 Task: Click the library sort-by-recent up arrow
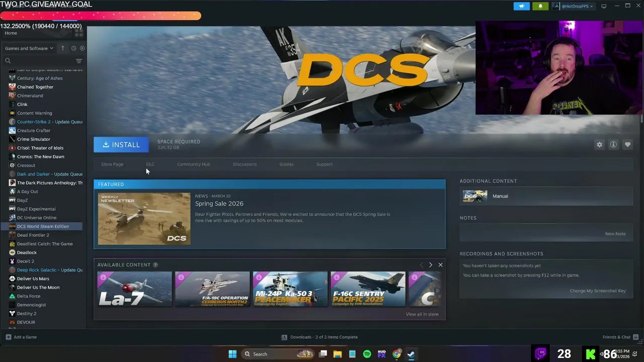tap(63, 48)
